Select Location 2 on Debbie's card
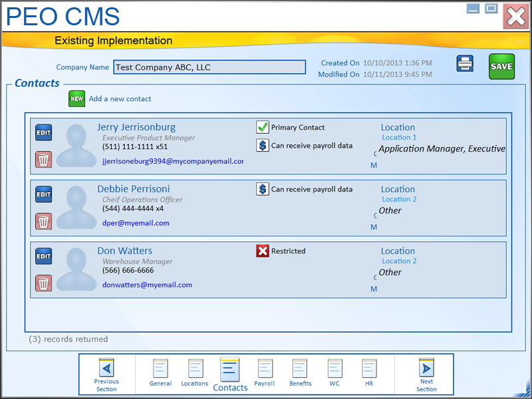This screenshot has width=532, height=399. (399, 199)
